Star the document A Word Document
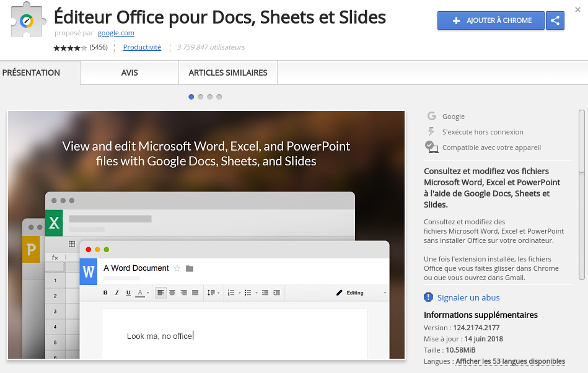Image resolution: width=588 pixels, height=373 pixels. pyautogui.click(x=177, y=268)
